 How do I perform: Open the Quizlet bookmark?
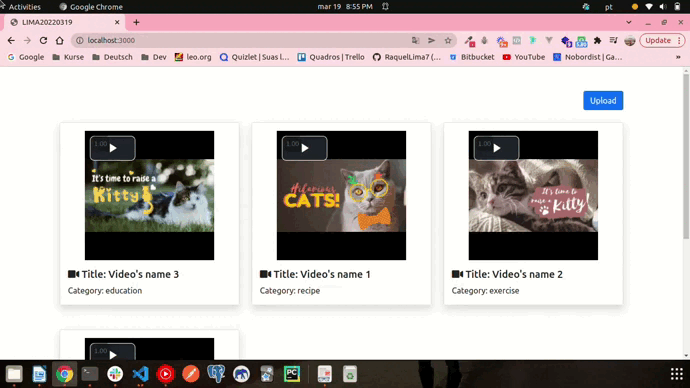point(254,57)
